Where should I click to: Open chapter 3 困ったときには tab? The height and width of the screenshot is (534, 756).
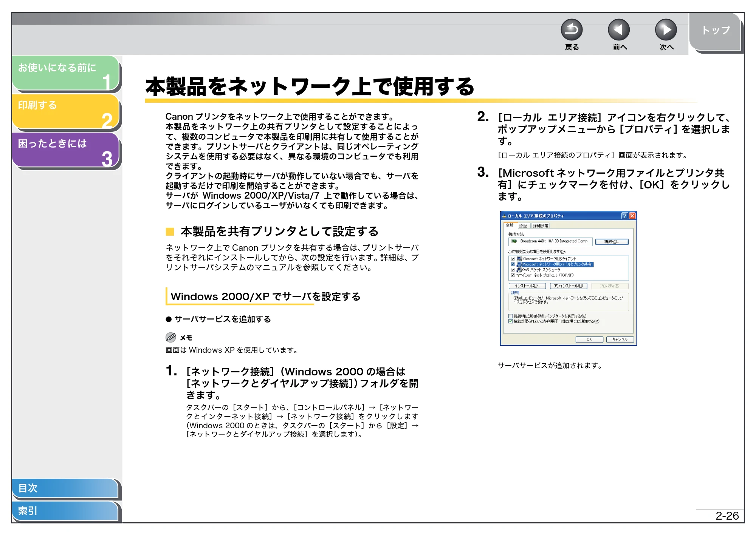click(66, 150)
